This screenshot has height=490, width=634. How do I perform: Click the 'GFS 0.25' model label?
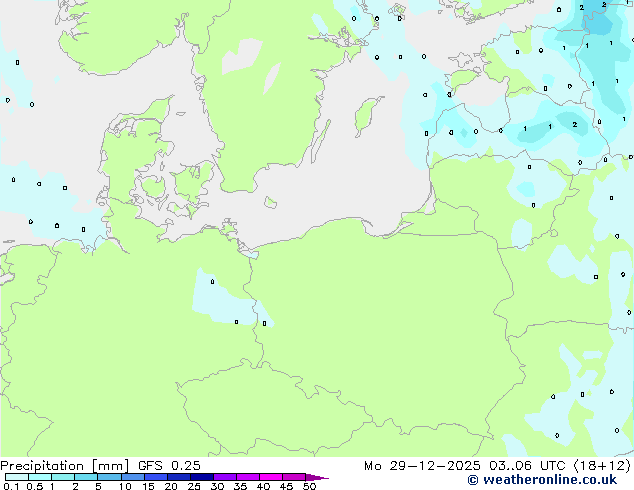point(169,466)
